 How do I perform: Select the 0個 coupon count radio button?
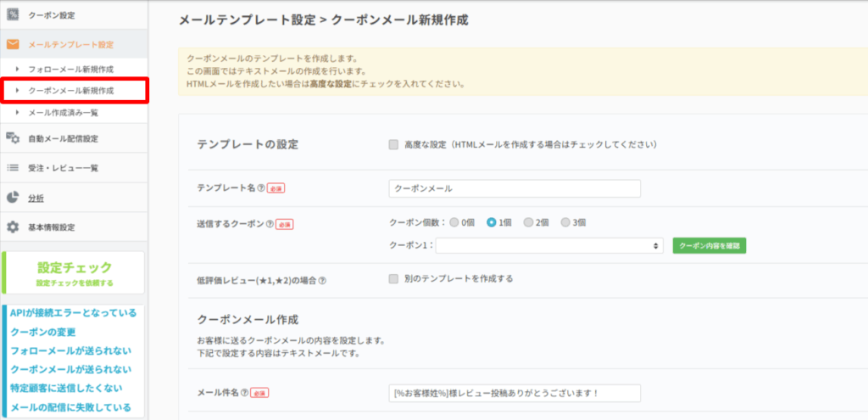click(x=455, y=222)
